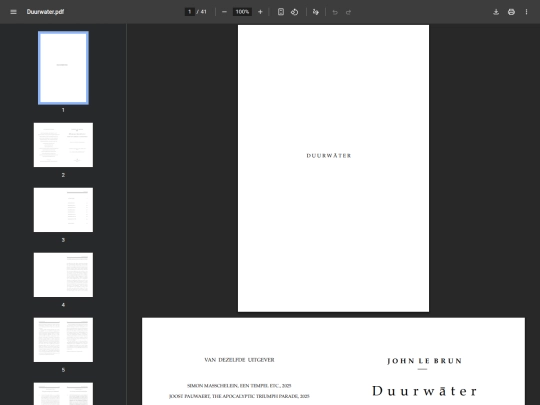Jump to page 4 thumbnail
This screenshot has height=405, width=540.
(63, 275)
